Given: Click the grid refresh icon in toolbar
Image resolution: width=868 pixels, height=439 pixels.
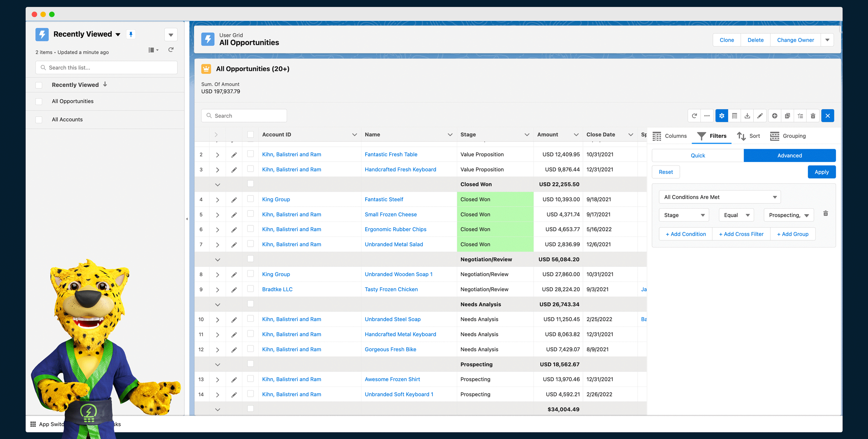Looking at the screenshot, I should [x=694, y=116].
